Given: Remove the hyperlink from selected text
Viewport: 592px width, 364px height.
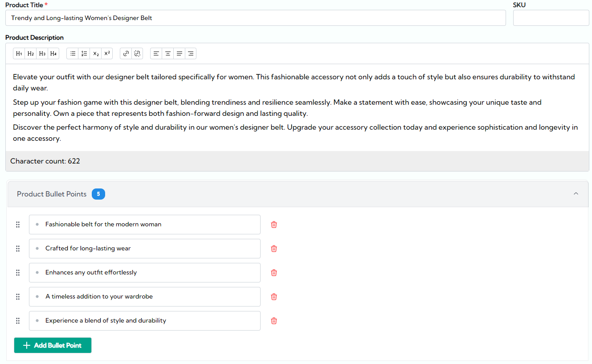Looking at the screenshot, I should click(x=137, y=53).
